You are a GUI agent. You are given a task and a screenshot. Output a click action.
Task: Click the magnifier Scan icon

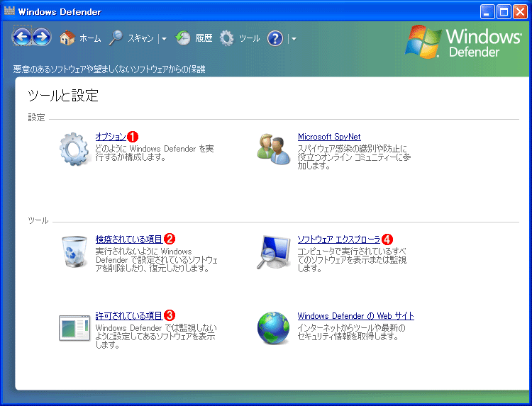pos(116,38)
